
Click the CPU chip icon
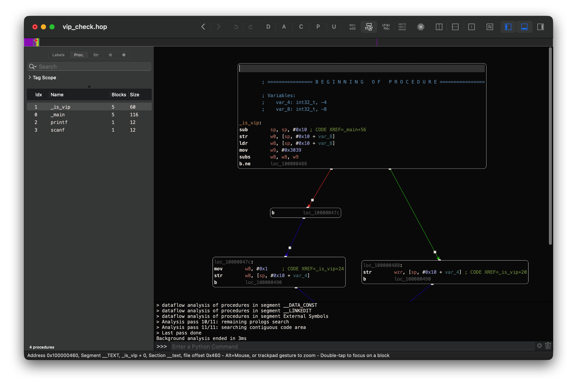pyautogui.click(x=421, y=27)
